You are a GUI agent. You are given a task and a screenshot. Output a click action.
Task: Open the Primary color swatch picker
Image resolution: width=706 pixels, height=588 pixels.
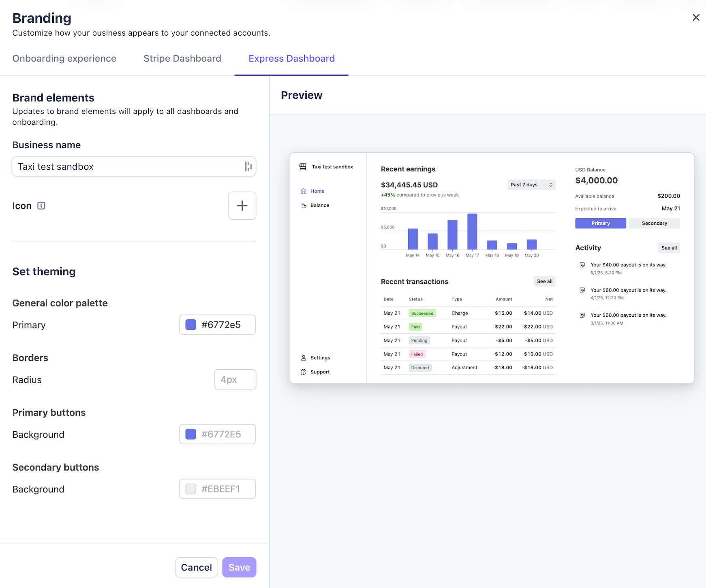pyautogui.click(x=191, y=325)
